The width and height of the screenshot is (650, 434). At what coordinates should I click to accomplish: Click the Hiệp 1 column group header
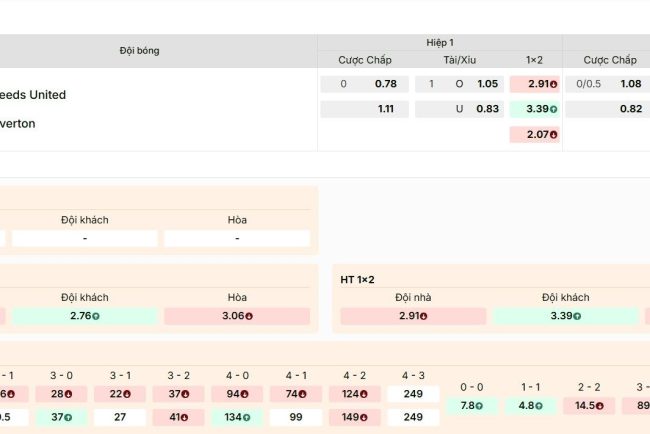pyautogui.click(x=439, y=42)
